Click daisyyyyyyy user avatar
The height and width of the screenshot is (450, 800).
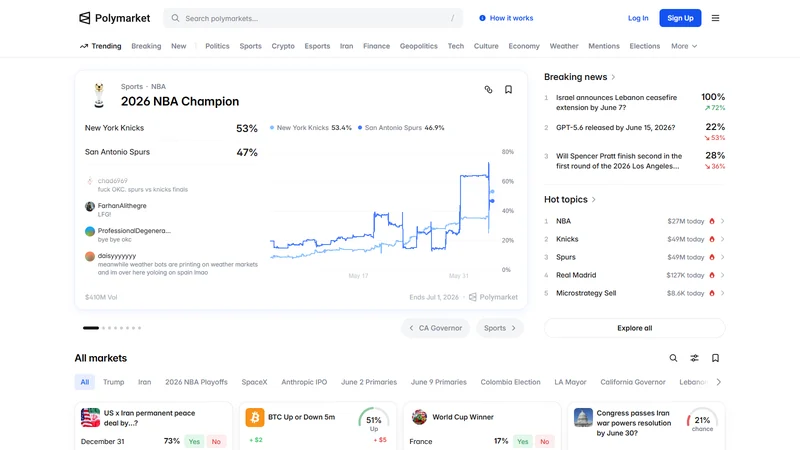pyautogui.click(x=90, y=256)
